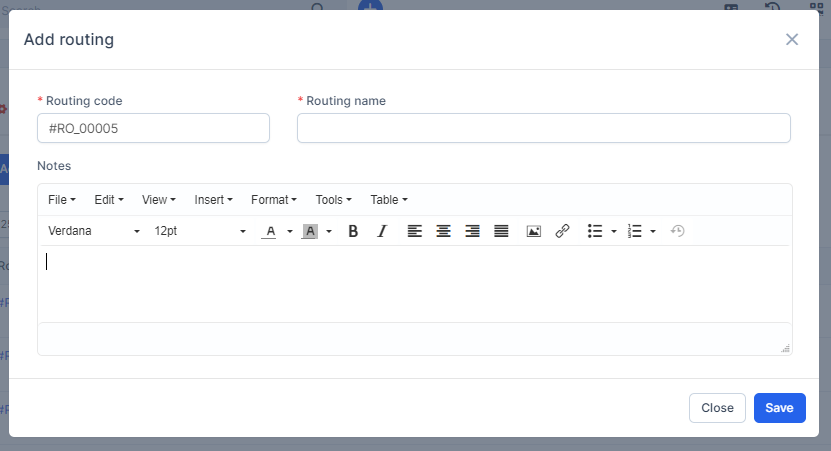Toggle italic text formatting
The image size is (831, 451).
coord(381,231)
